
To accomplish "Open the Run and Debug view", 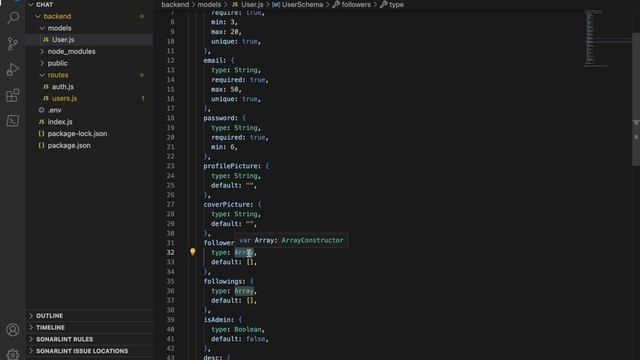I will point(13,69).
